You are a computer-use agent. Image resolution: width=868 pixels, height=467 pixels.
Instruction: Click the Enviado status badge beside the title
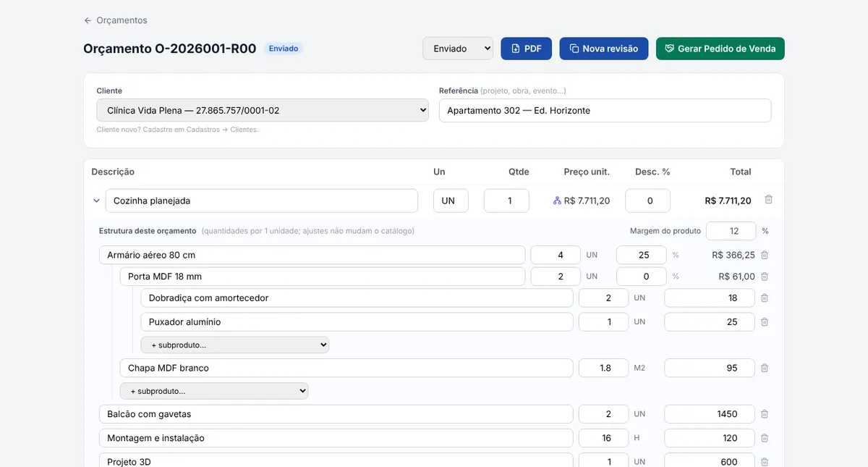pyautogui.click(x=284, y=49)
